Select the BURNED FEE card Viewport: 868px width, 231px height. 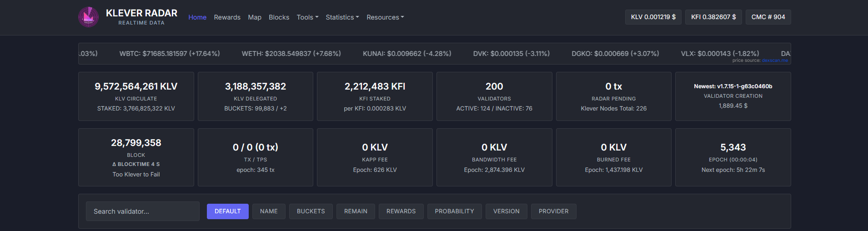614,157
